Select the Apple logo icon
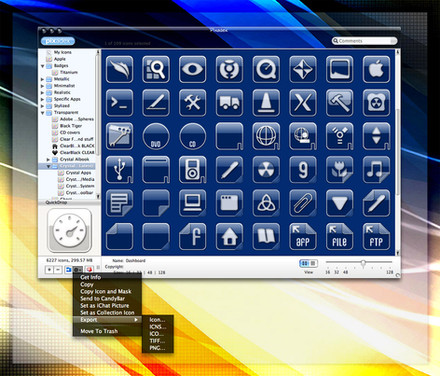This screenshot has height=376, width=440. pyautogui.click(x=376, y=69)
